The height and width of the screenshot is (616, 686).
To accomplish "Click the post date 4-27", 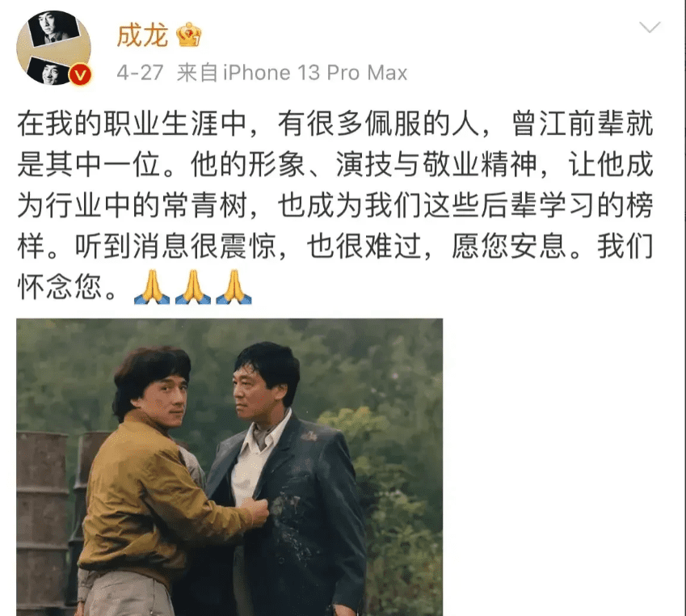I will point(140,73).
